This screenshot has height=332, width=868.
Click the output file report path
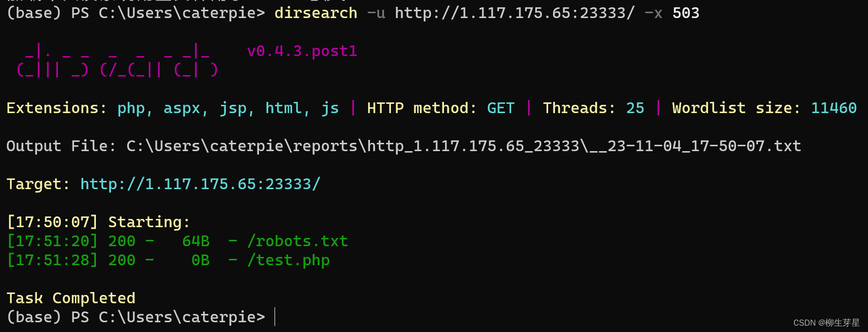click(463, 146)
